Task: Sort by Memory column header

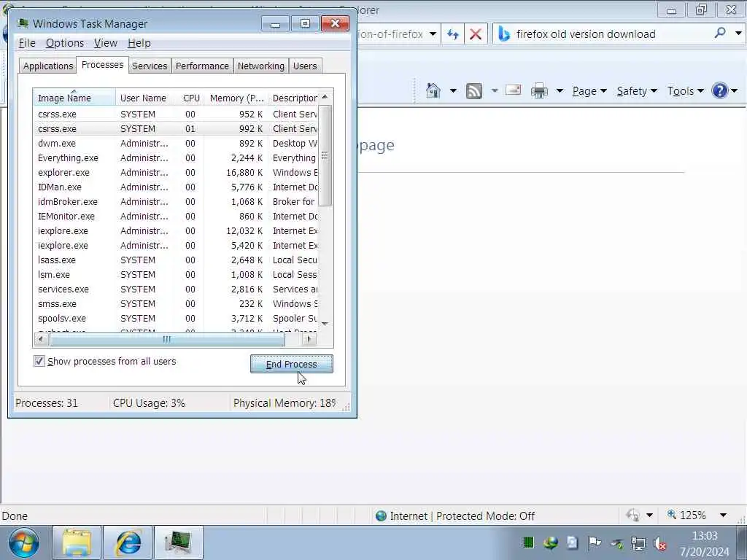Action: pos(236,98)
